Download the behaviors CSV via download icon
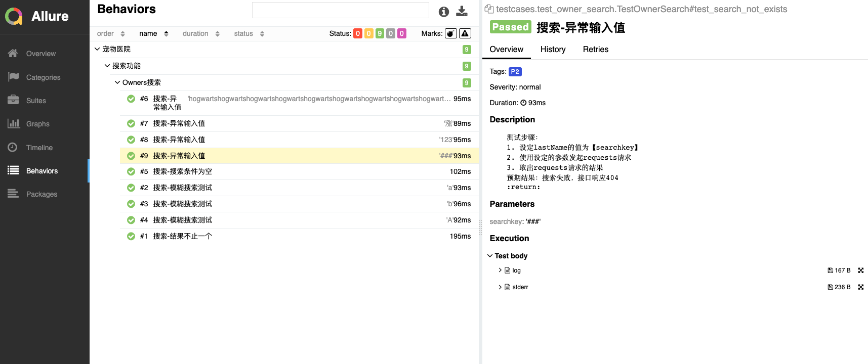Image resolution: width=868 pixels, height=364 pixels. [x=462, y=11]
